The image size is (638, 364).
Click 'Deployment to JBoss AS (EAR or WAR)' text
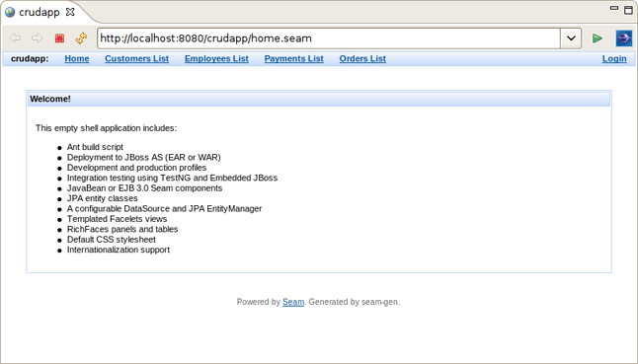(143, 157)
